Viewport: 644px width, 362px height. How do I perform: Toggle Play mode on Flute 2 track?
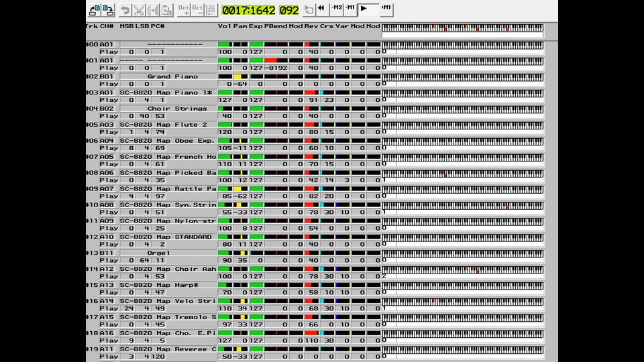(109, 132)
